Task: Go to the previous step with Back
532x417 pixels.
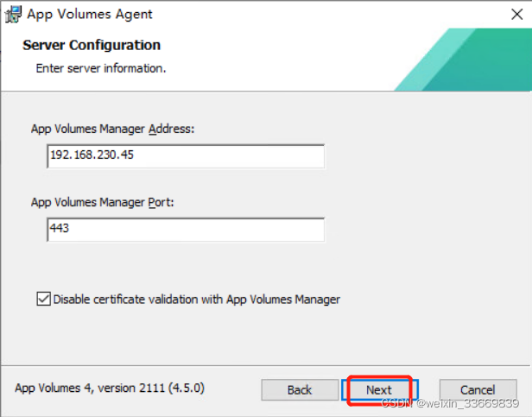Action: (300, 390)
